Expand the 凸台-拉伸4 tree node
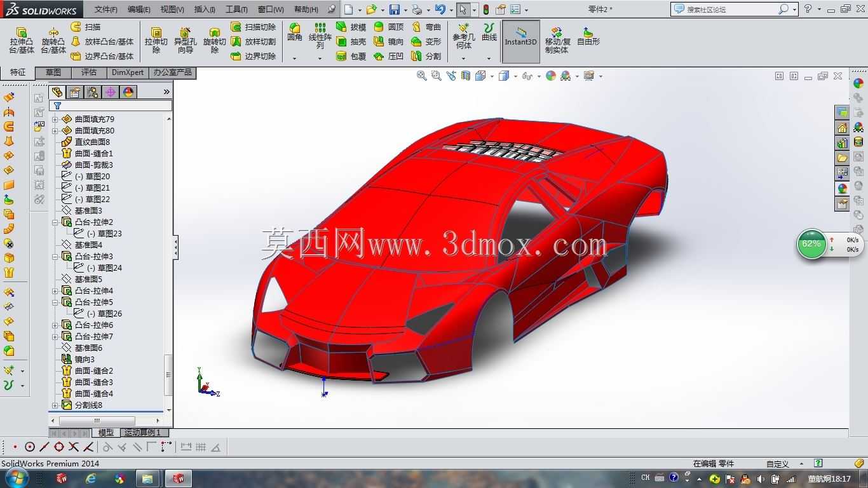The width and height of the screenshot is (868, 488). point(55,291)
